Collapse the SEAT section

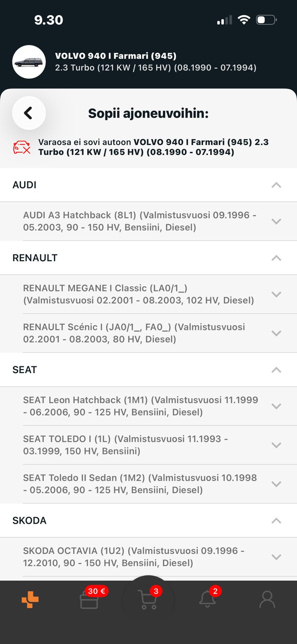(276, 370)
